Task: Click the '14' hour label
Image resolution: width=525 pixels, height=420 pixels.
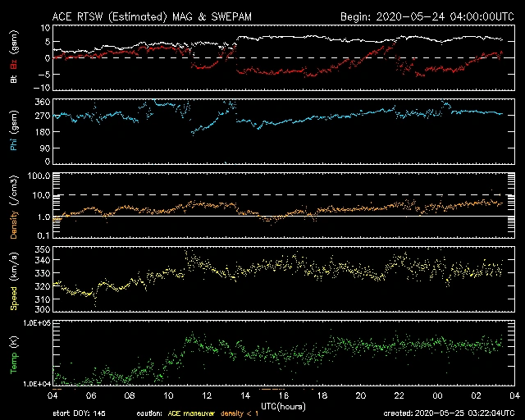Action: tap(245, 396)
